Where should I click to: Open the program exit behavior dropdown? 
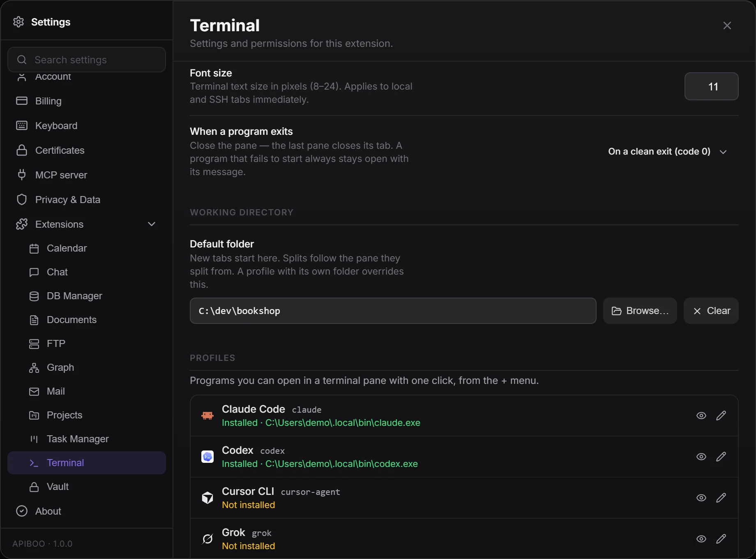point(668,152)
